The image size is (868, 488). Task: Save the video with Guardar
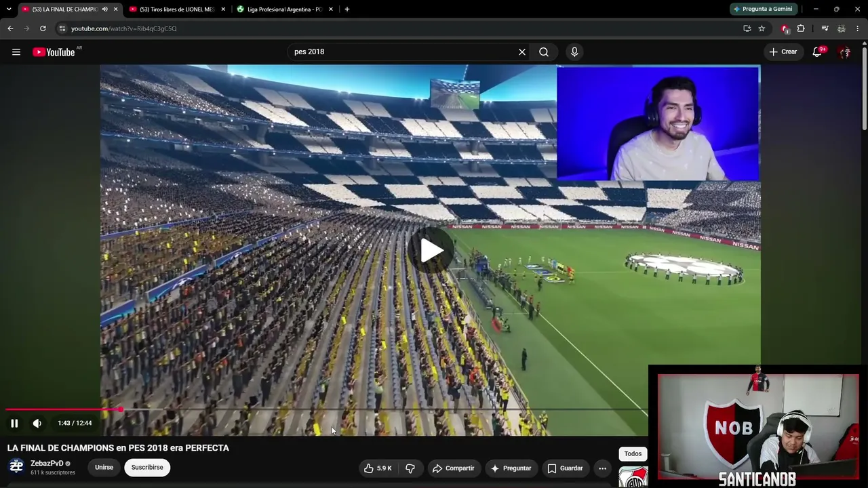(x=565, y=468)
